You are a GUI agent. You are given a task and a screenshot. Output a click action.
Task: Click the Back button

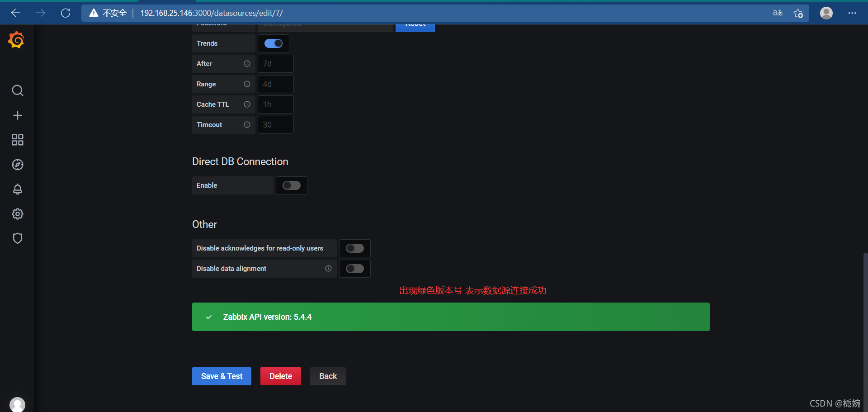tap(328, 376)
